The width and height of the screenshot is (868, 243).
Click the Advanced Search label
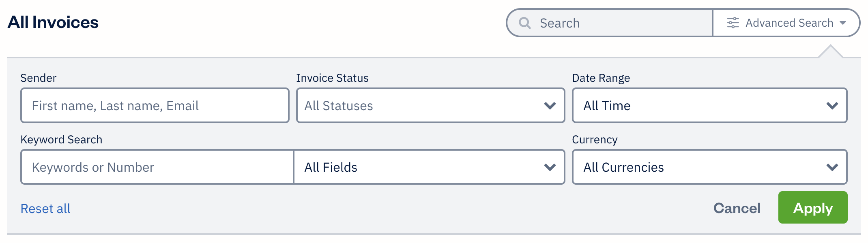pyautogui.click(x=790, y=23)
